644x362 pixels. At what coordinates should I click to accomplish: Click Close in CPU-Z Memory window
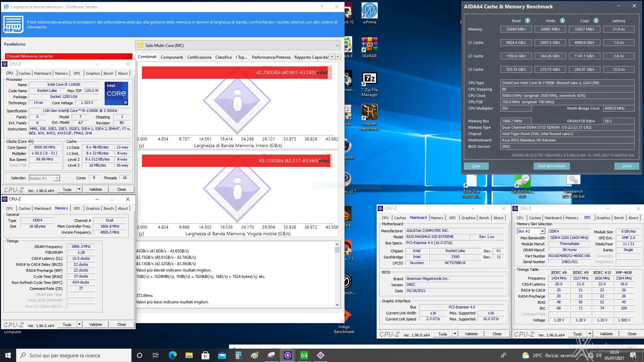pos(121,324)
